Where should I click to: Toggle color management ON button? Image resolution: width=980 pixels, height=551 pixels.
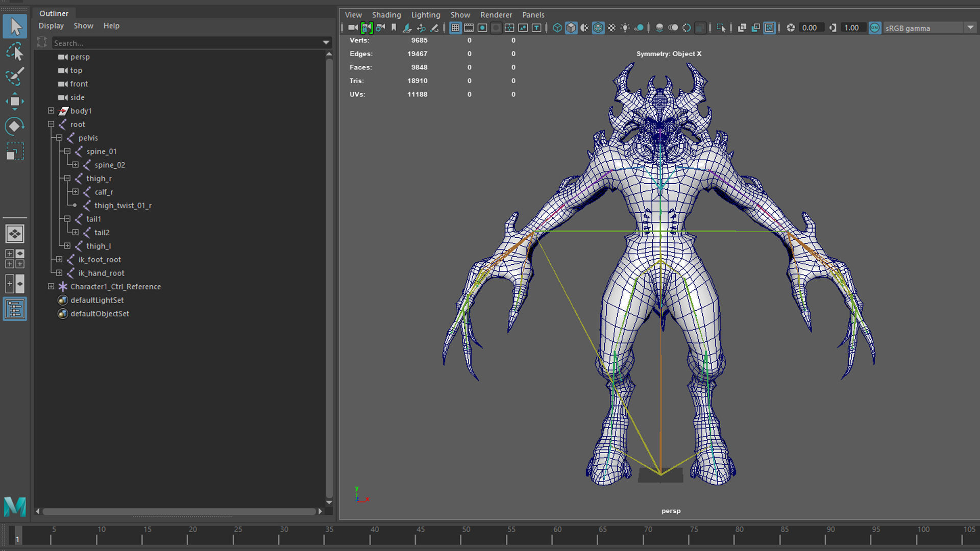(875, 28)
